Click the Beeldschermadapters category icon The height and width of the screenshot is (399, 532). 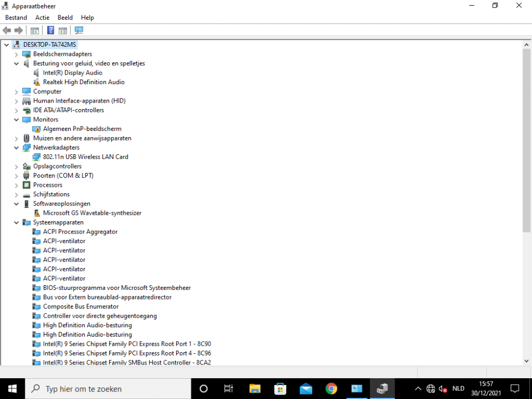tap(27, 54)
